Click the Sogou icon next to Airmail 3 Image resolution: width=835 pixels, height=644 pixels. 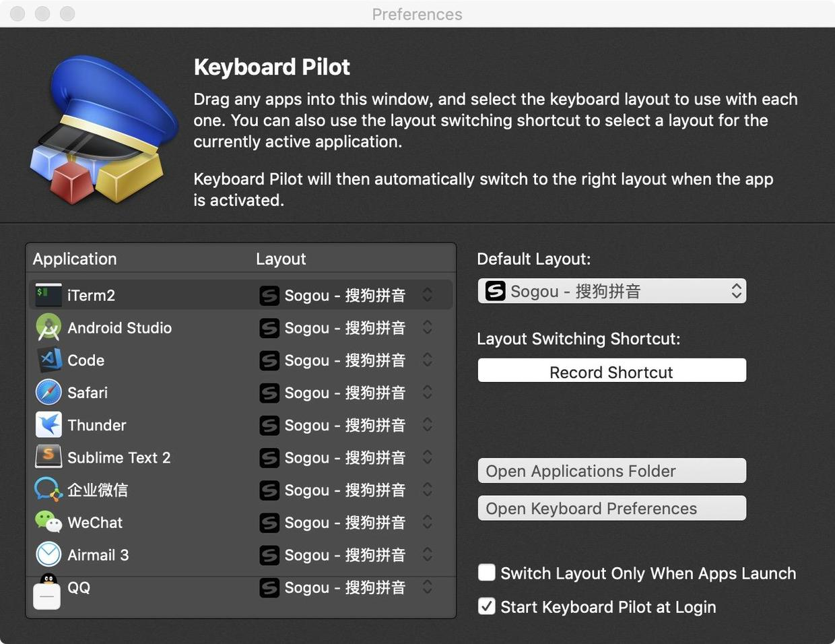269,555
